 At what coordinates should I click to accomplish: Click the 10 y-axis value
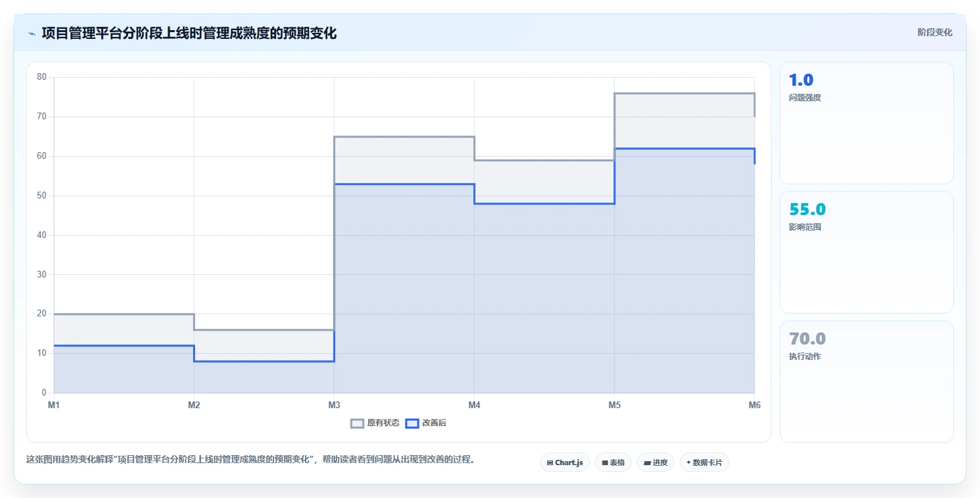(x=42, y=353)
